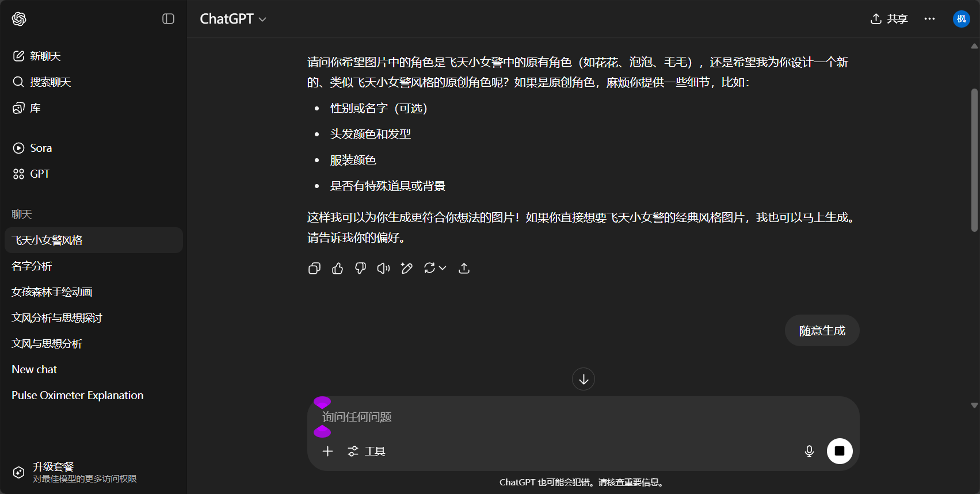Stop generating with the stop button
980x494 pixels.
[840, 451]
